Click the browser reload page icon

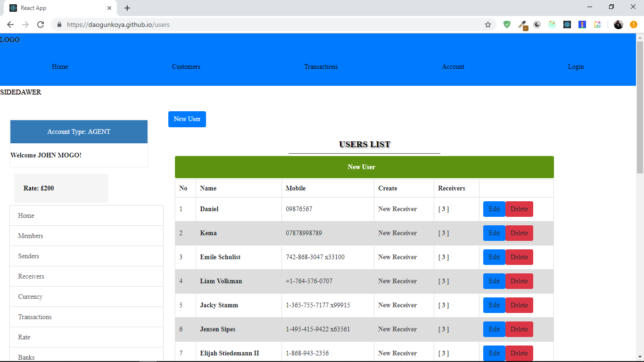click(x=41, y=25)
